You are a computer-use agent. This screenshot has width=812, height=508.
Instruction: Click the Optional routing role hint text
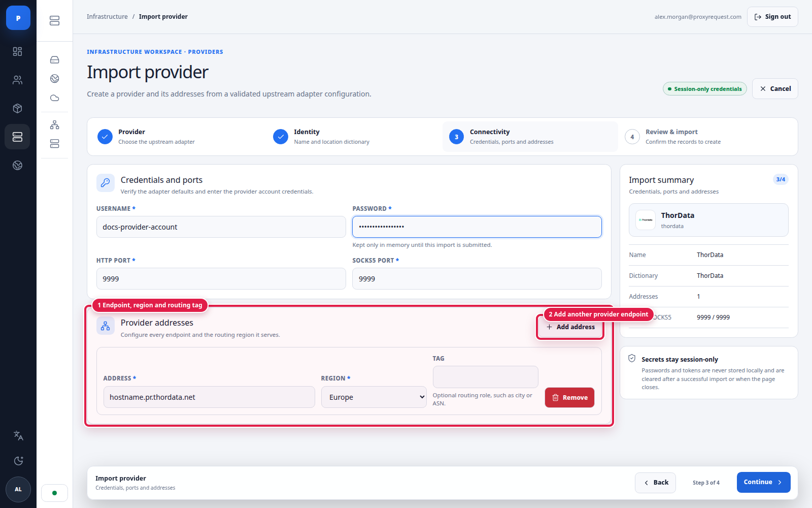483,399
